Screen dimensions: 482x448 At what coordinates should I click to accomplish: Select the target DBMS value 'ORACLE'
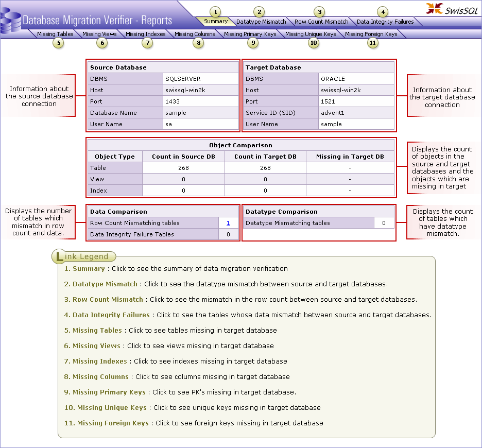click(x=333, y=79)
